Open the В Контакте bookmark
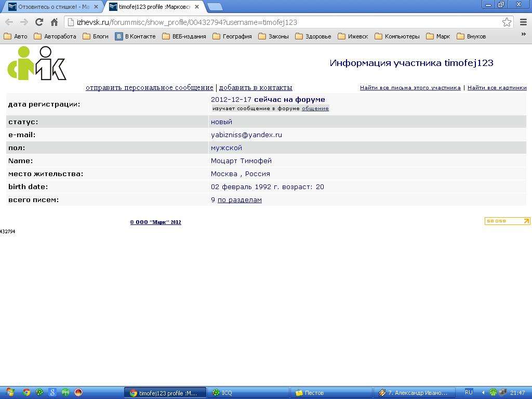Viewport: 532px width, 399px height. click(x=135, y=36)
